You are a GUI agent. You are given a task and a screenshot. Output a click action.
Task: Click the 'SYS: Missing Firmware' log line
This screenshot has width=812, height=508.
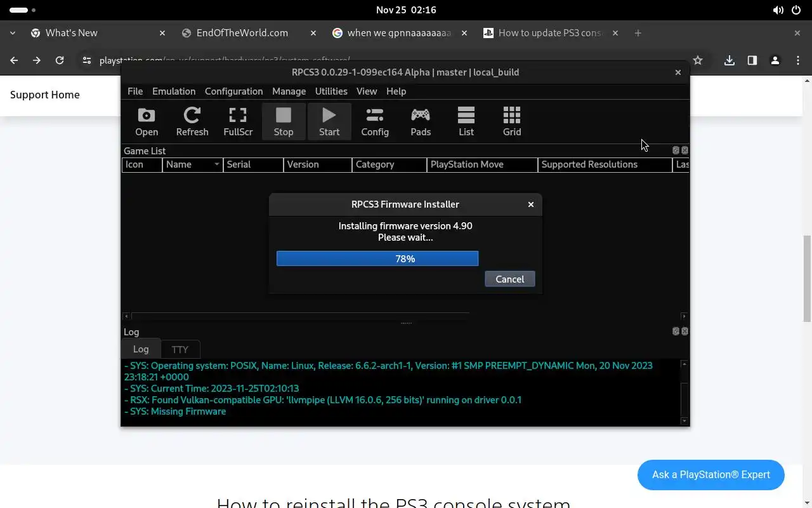(175, 411)
